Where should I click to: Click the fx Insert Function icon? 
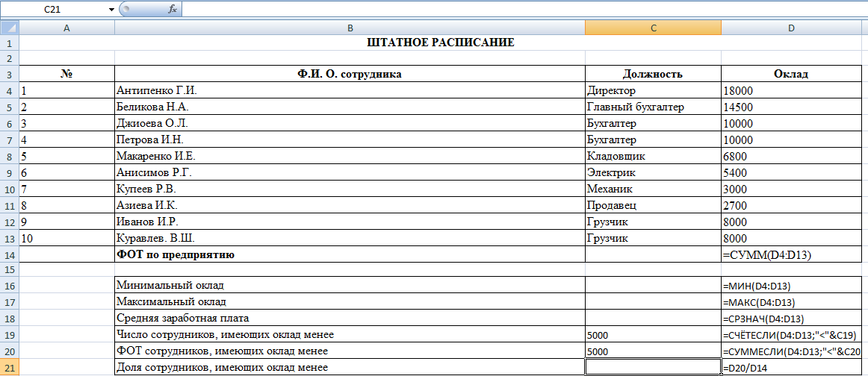pos(173,10)
